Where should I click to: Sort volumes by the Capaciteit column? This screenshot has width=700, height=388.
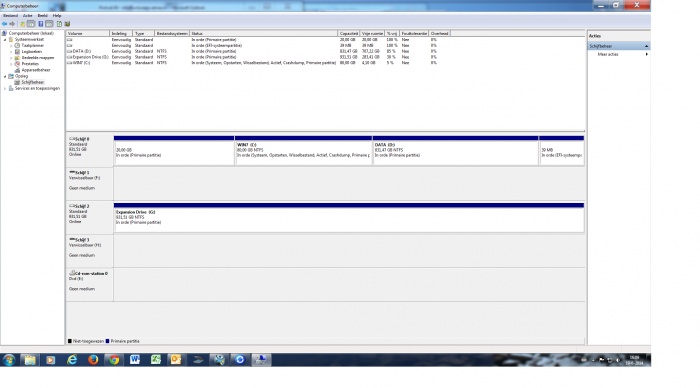349,33
